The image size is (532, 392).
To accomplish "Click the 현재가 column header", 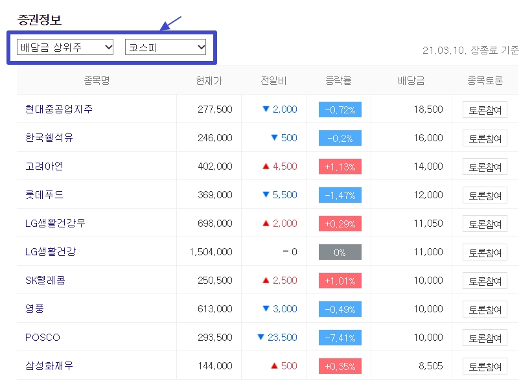I will pos(209,80).
